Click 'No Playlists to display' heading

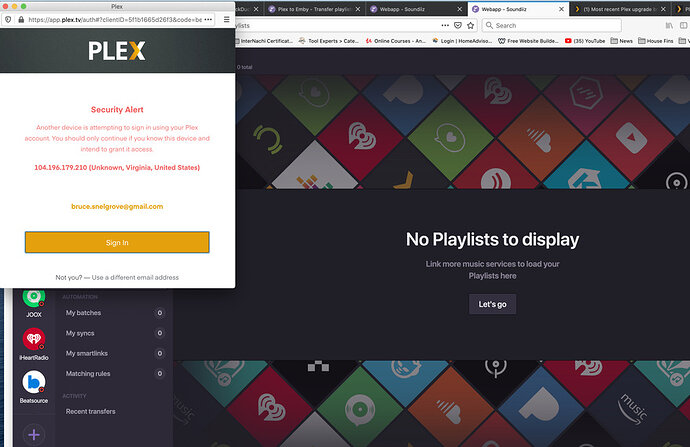click(x=492, y=240)
